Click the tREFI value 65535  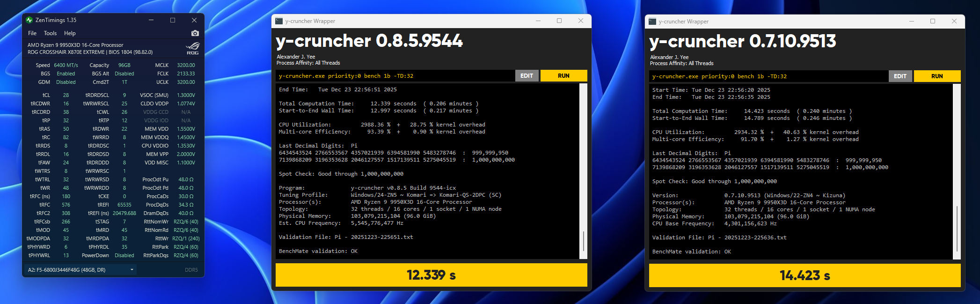coord(124,205)
